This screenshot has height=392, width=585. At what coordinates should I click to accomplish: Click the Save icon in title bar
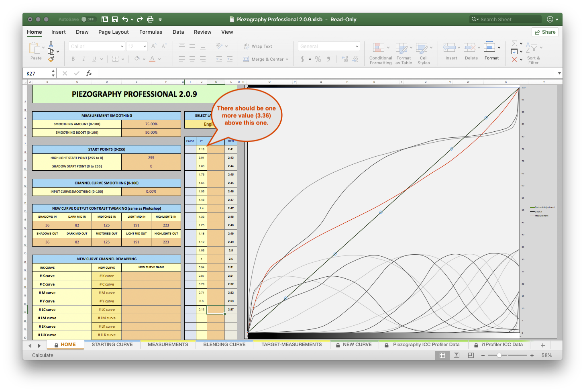[x=115, y=19]
